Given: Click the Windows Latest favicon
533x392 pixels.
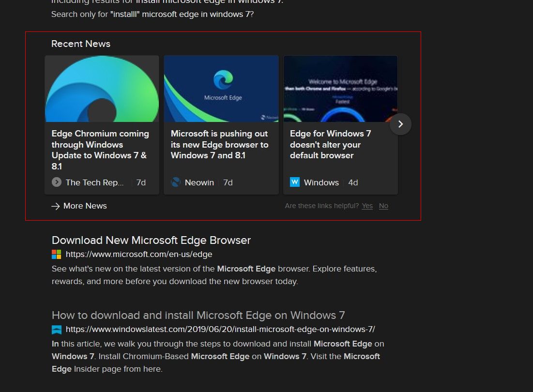Looking at the screenshot, I should tap(57, 329).
